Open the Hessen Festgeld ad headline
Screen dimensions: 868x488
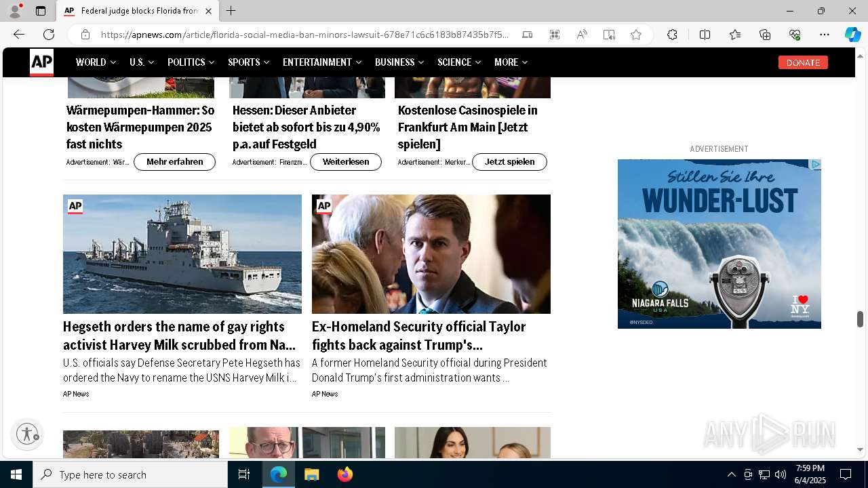click(307, 127)
